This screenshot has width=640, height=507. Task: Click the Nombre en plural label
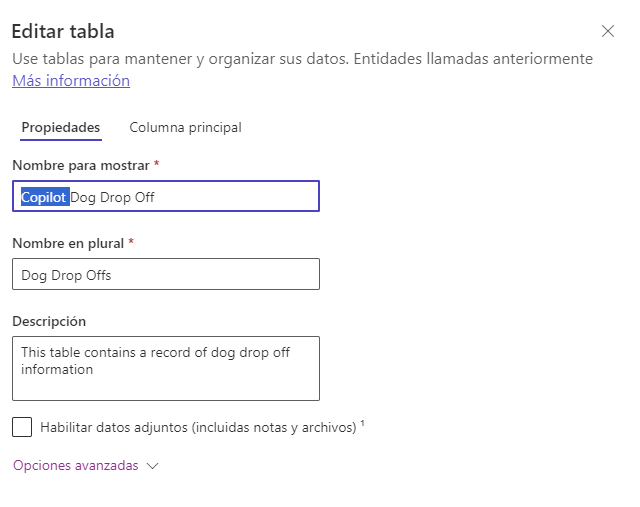67,243
